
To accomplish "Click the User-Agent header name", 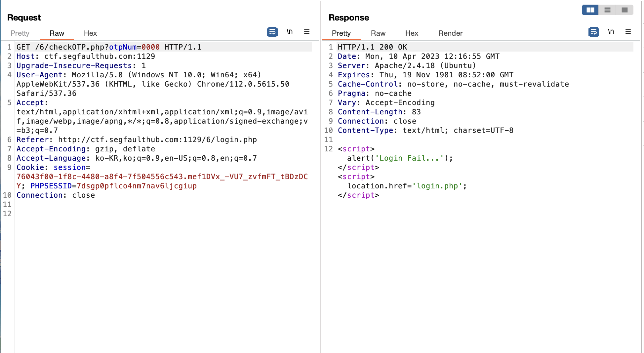I will [39, 75].
